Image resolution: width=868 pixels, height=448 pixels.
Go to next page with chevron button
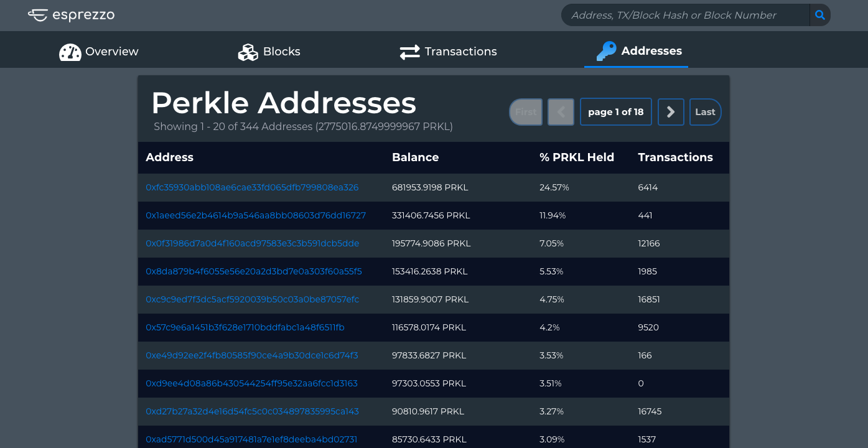coord(671,112)
